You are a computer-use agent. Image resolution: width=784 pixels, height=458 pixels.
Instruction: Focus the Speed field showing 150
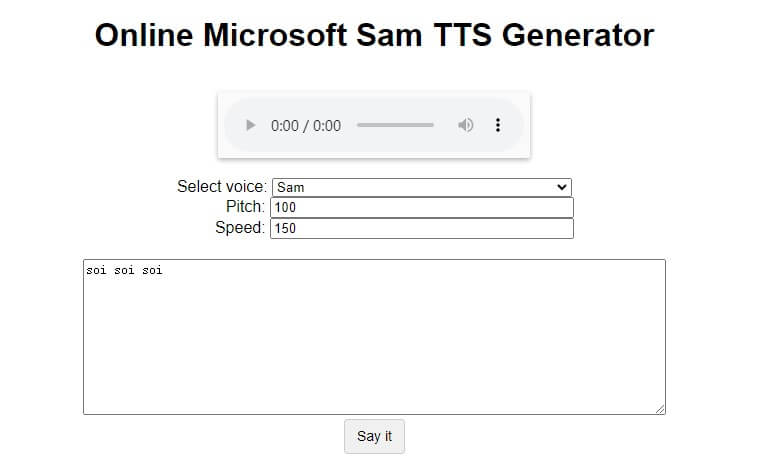[x=421, y=228]
